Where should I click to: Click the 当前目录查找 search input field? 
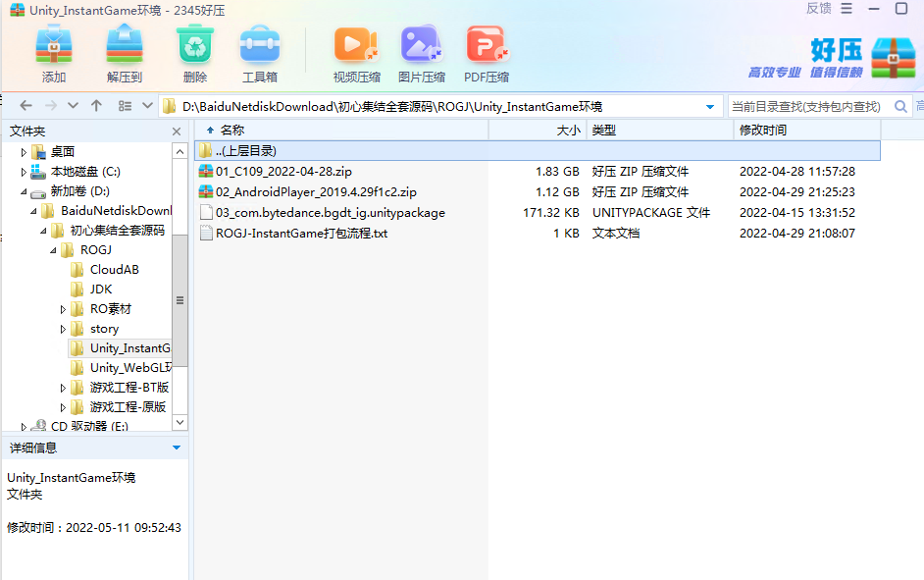click(x=804, y=107)
